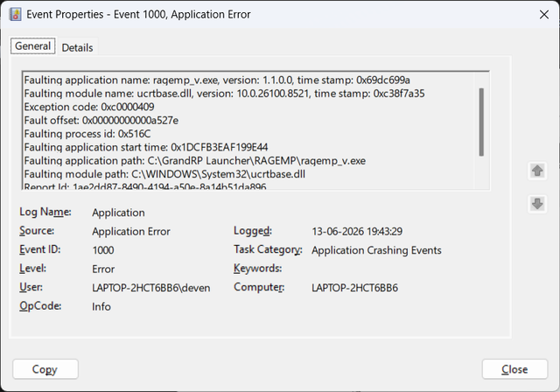560x392 pixels.
Task: Click the Logged label
Action: pyautogui.click(x=253, y=231)
